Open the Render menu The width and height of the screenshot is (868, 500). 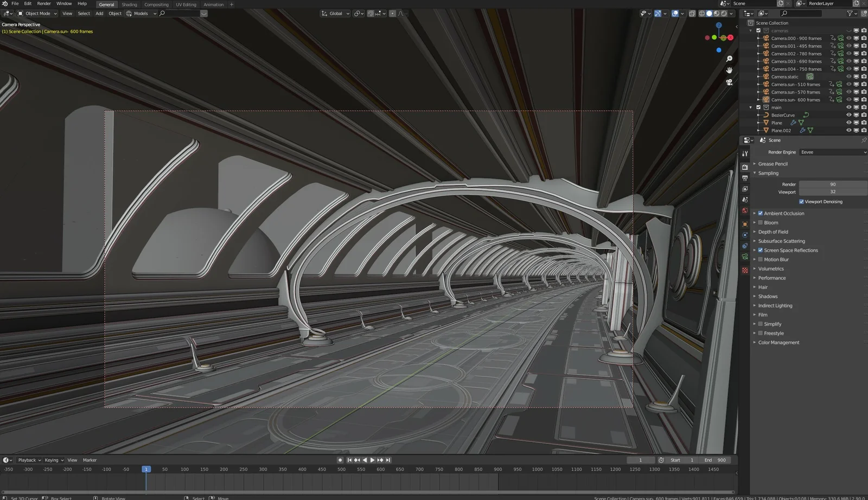(x=43, y=3)
